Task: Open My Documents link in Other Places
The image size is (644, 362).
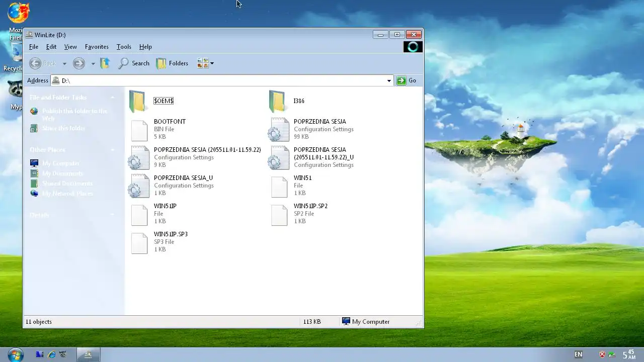Action: (x=62, y=173)
